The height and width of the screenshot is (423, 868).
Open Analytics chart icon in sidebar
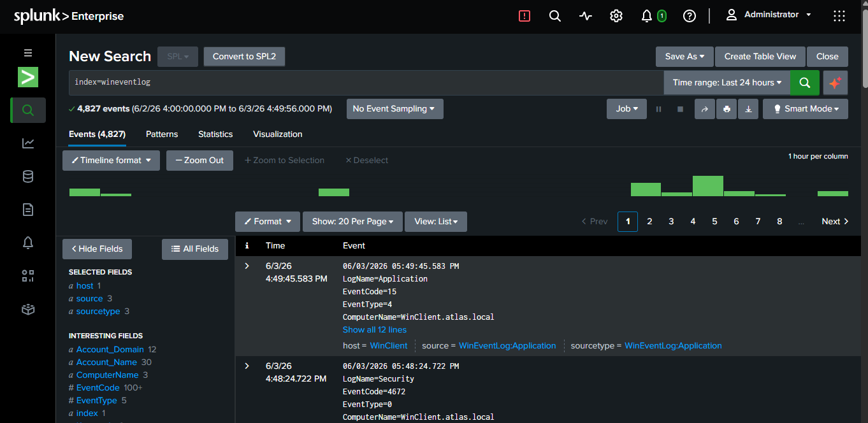(x=28, y=143)
